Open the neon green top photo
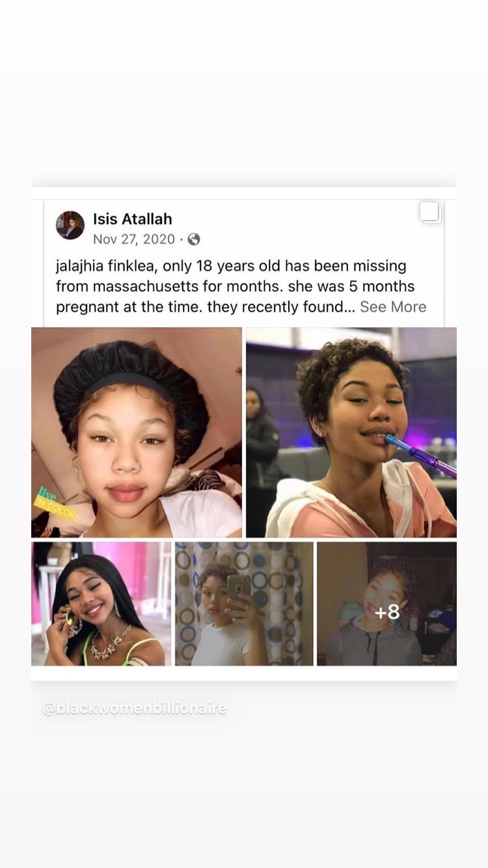488x868 pixels. 101,604
